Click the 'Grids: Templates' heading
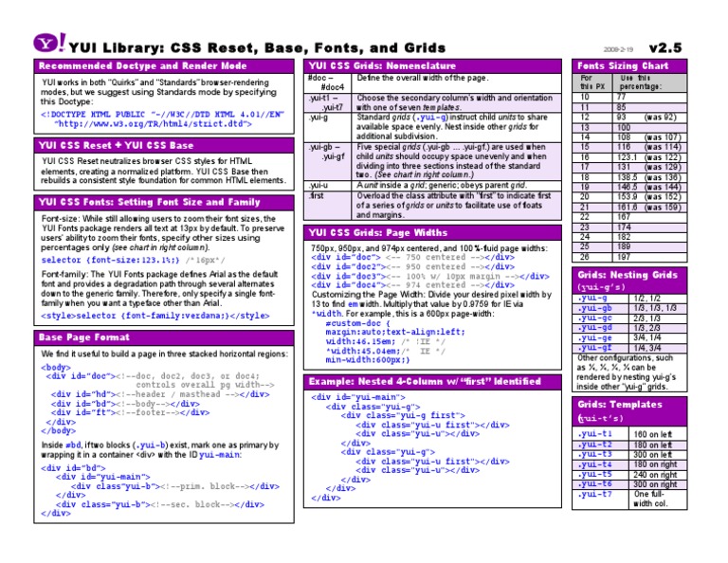 point(619,405)
